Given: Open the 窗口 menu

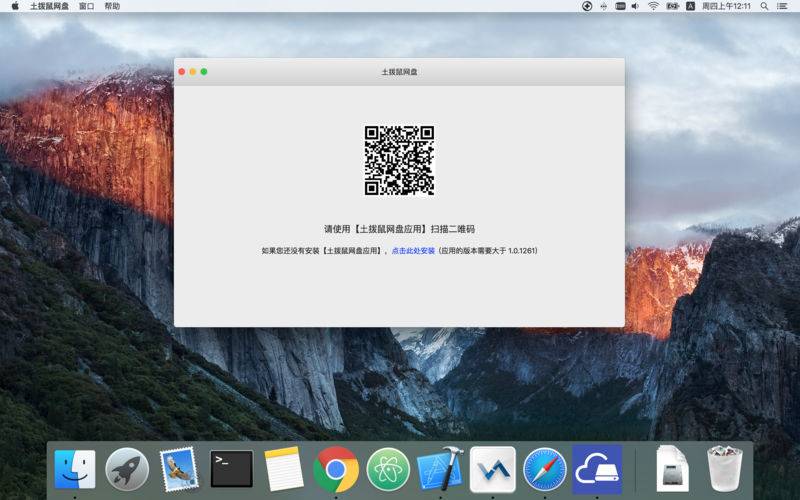Looking at the screenshot, I should [x=86, y=6].
